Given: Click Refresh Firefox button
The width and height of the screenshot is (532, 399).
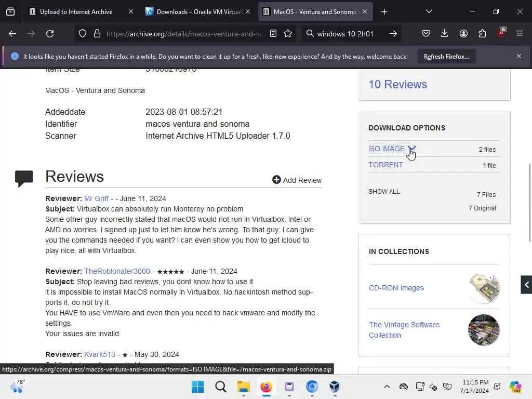Looking at the screenshot, I should 446,57.
